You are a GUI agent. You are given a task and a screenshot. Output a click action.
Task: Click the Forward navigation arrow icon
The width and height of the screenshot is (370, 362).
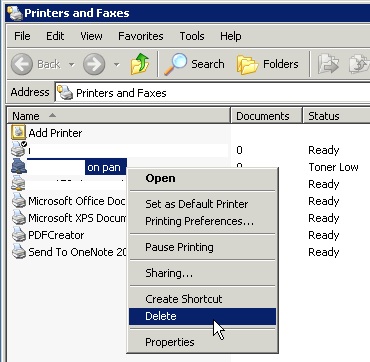[x=94, y=64]
